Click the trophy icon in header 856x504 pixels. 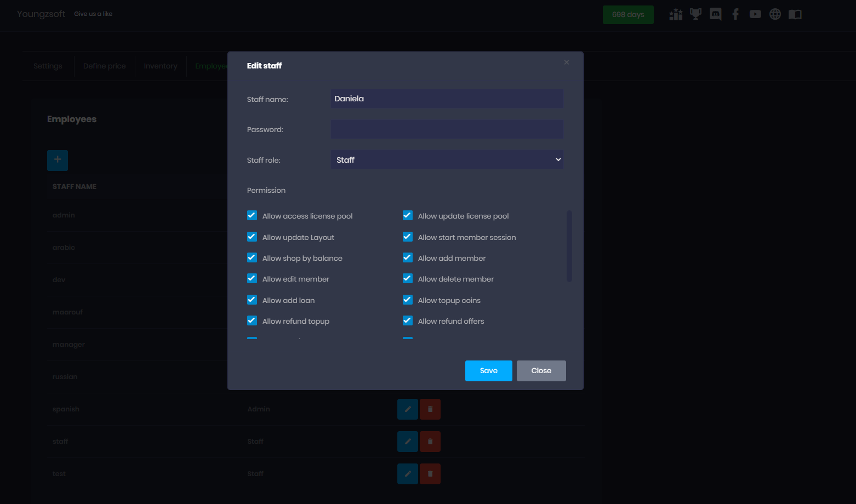pyautogui.click(x=695, y=14)
